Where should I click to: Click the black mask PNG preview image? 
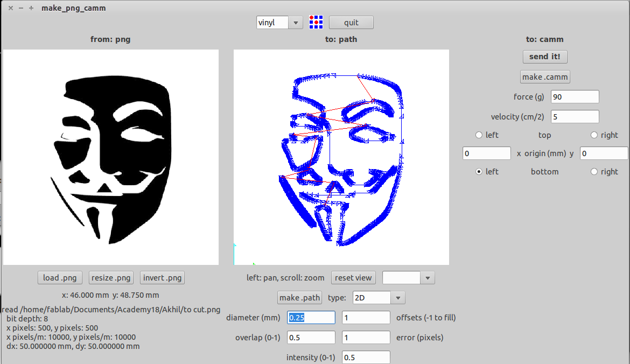point(111,157)
